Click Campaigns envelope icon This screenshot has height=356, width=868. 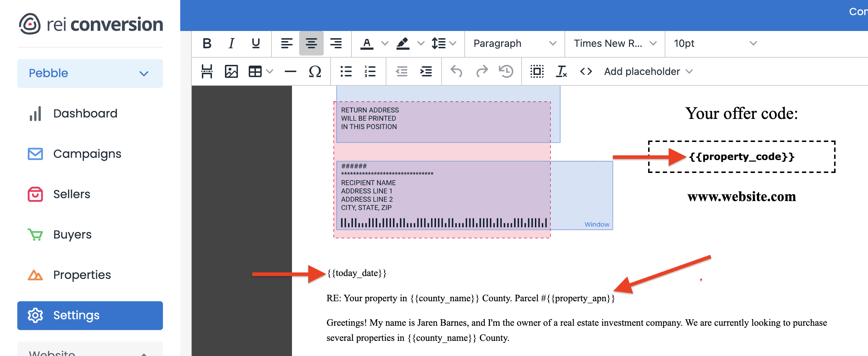pos(35,154)
